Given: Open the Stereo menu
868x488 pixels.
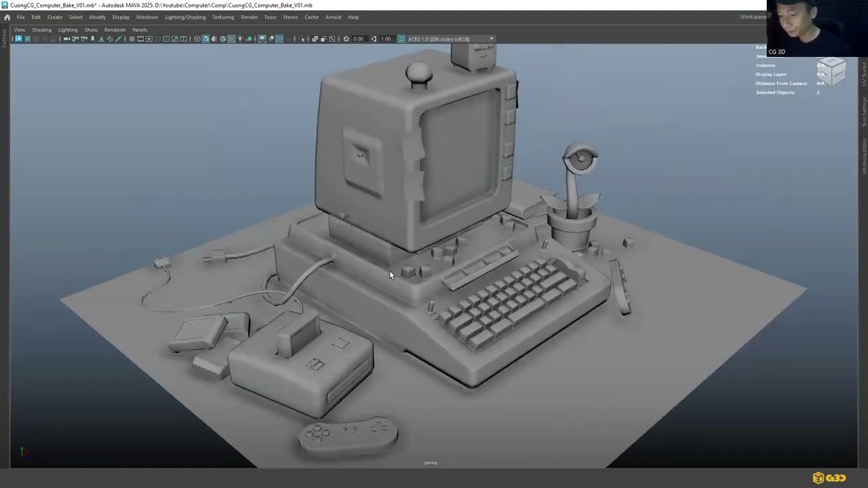Looking at the screenshot, I should click(x=290, y=17).
